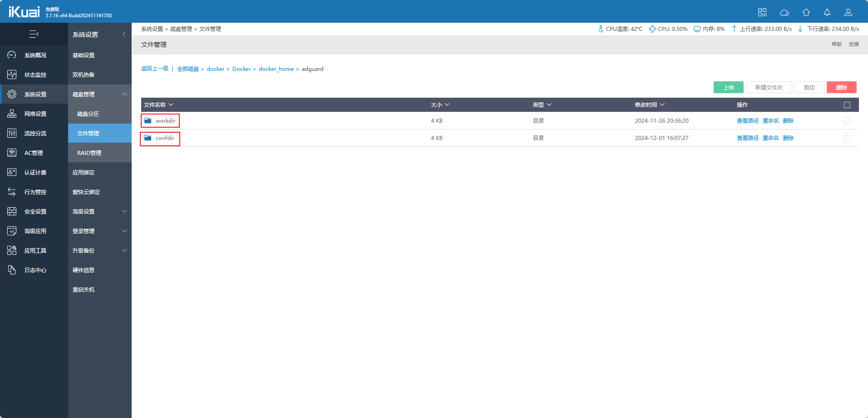Open the confdir folder

click(x=165, y=138)
